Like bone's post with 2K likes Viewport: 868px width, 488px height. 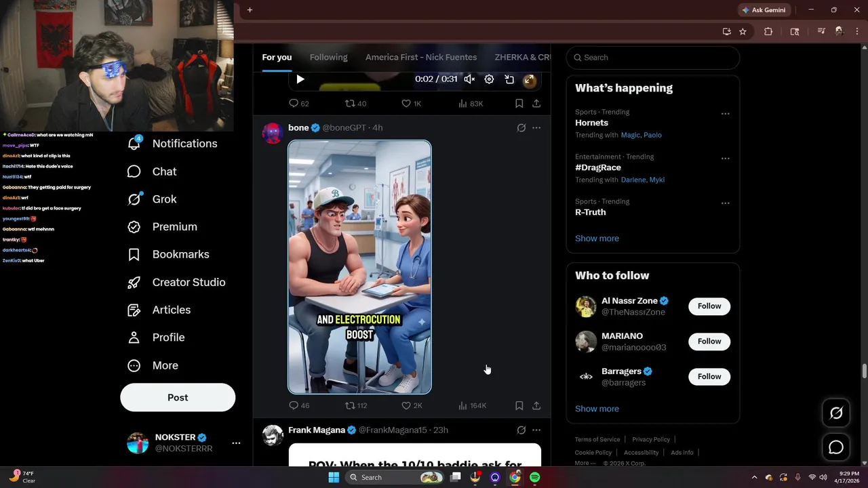tap(412, 405)
